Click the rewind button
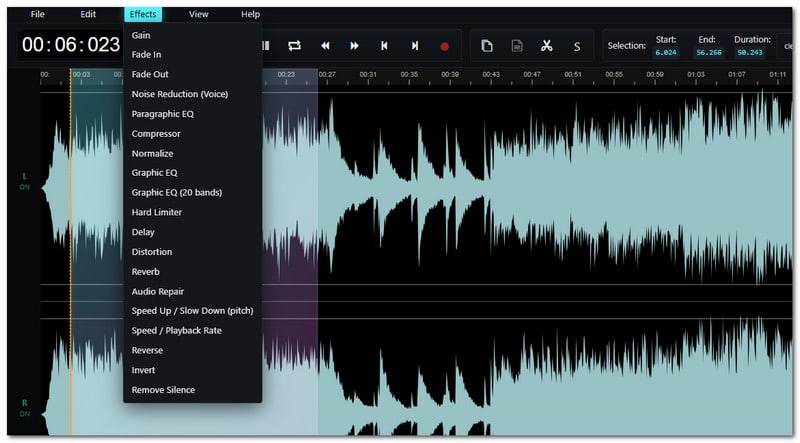The width and height of the screenshot is (800, 443). (325, 46)
